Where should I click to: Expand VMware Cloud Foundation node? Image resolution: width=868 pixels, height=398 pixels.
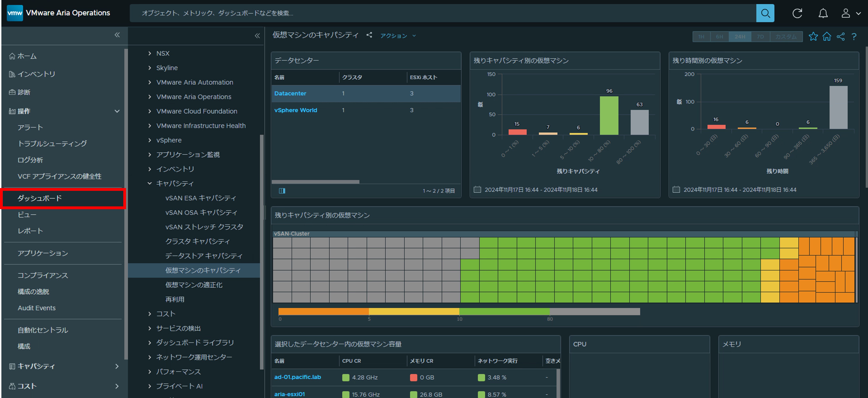(150, 111)
